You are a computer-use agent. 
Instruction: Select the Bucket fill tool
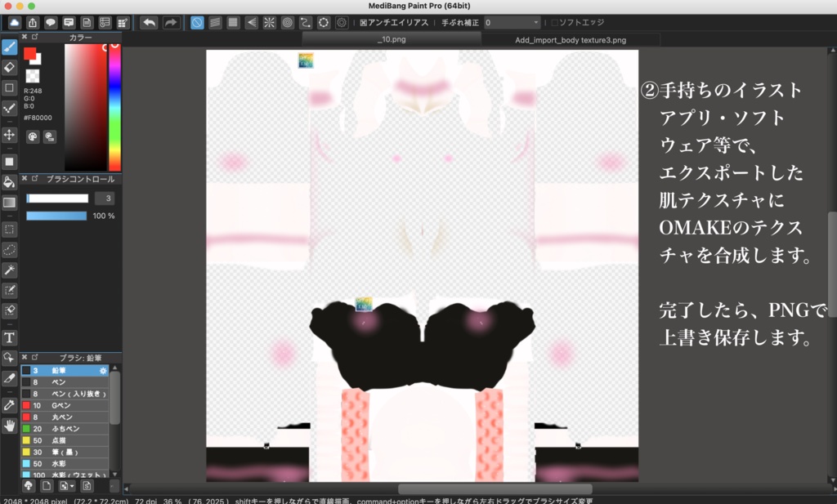tap(10, 182)
